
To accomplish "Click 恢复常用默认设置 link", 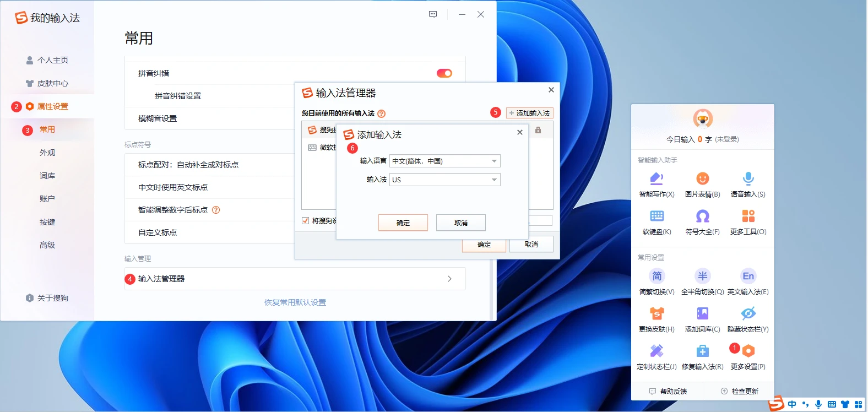I will (x=295, y=302).
